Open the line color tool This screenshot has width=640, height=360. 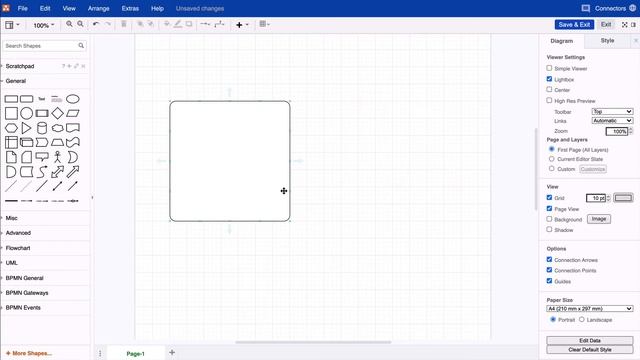tap(178, 24)
